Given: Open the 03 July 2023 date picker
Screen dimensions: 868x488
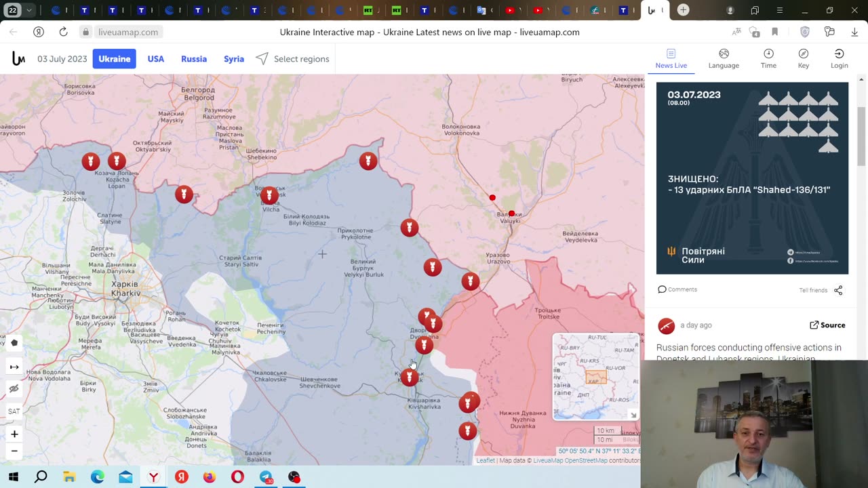Looking at the screenshot, I should pyautogui.click(x=62, y=59).
